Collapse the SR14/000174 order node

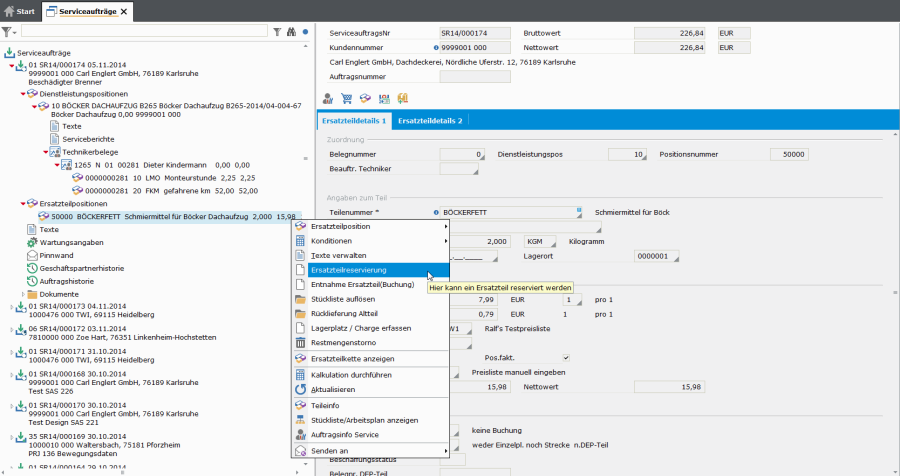pyautogui.click(x=11, y=66)
